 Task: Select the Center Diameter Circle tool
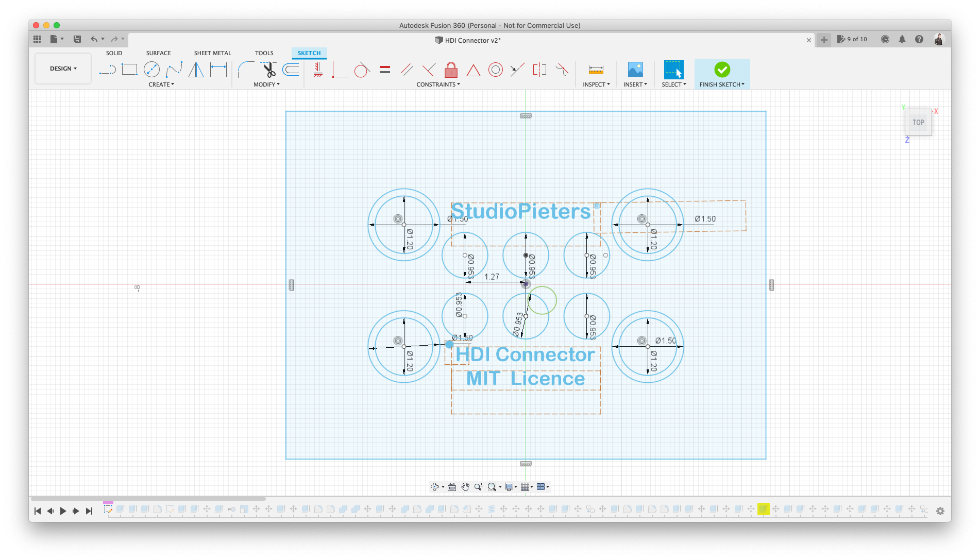tap(151, 70)
